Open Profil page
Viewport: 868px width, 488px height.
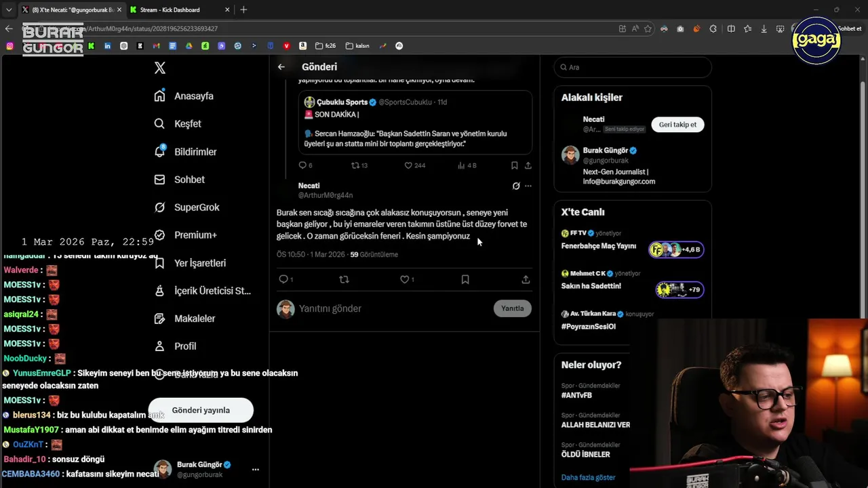pyautogui.click(x=175, y=346)
